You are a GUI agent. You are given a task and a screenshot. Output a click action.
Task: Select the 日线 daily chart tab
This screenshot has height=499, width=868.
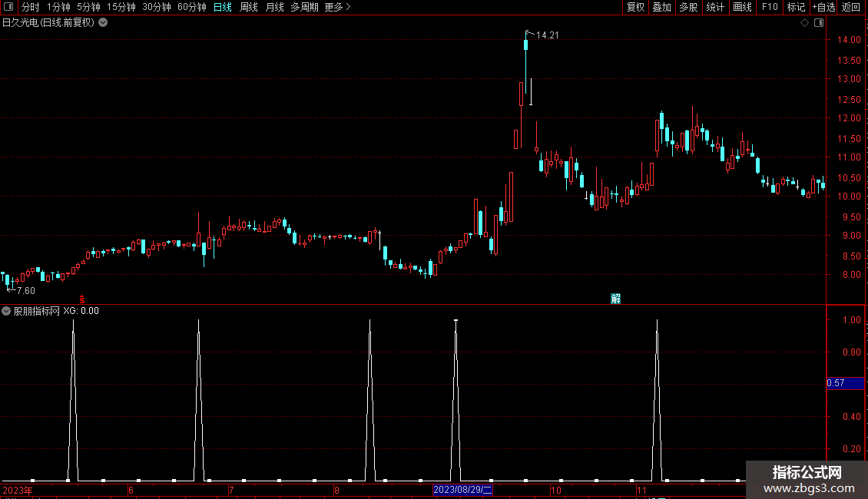pos(223,7)
